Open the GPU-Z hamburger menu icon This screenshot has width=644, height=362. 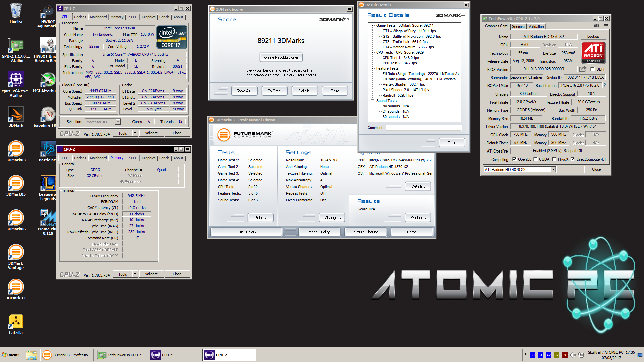[x=606, y=26]
